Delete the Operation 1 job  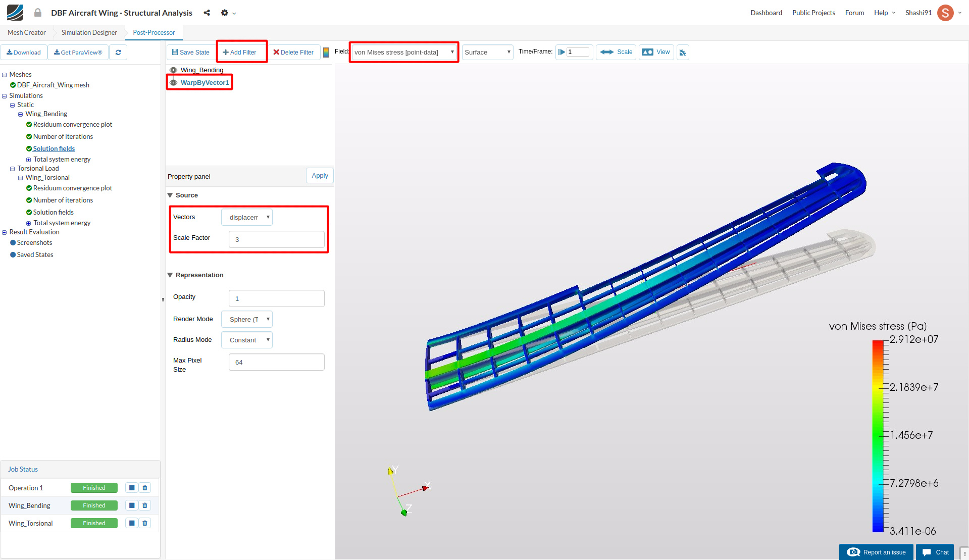tap(145, 488)
